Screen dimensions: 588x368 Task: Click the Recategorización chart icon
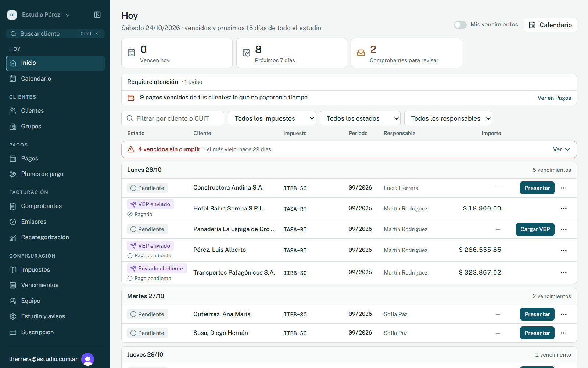pyautogui.click(x=13, y=237)
